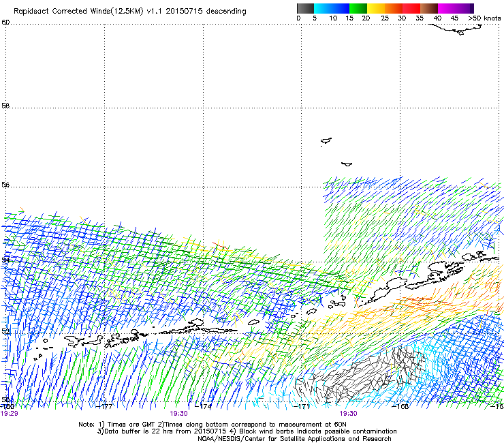This screenshot has width=504, height=443.
Task: Click the Rapidscat Corrected Winds title text
Action: pyautogui.click(x=130, y=12)
